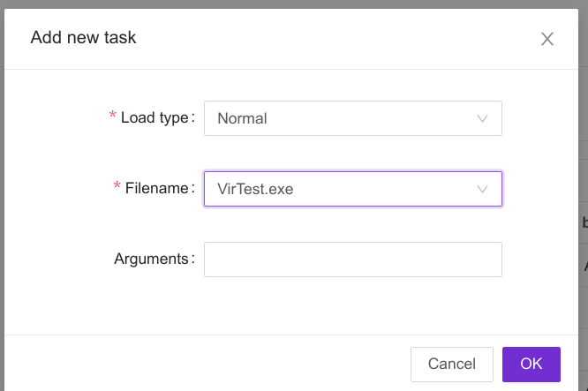Click the red asterisk beside Filename
The image size is (588, 391).
pyautogui.click(x=117, y=188)
